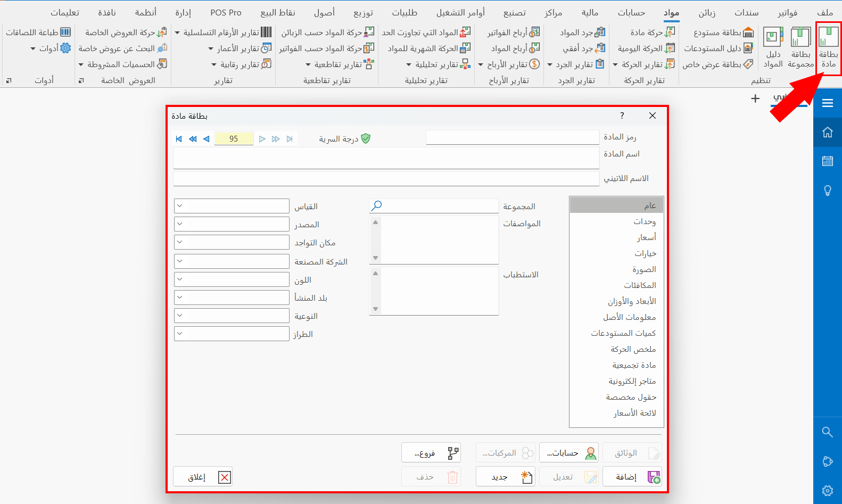This screenshot has height=504, width=842.
Task: Open the مواد menu tab
Action: [x=671, y=12]
